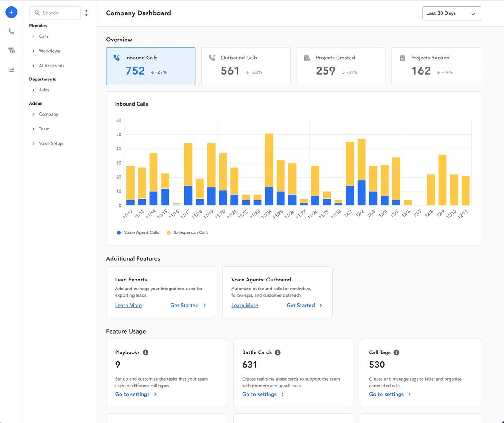Select the funnel filter icon in left rail
The width and height of the screenshot is (504, 423).
click(x=11, y=50)
